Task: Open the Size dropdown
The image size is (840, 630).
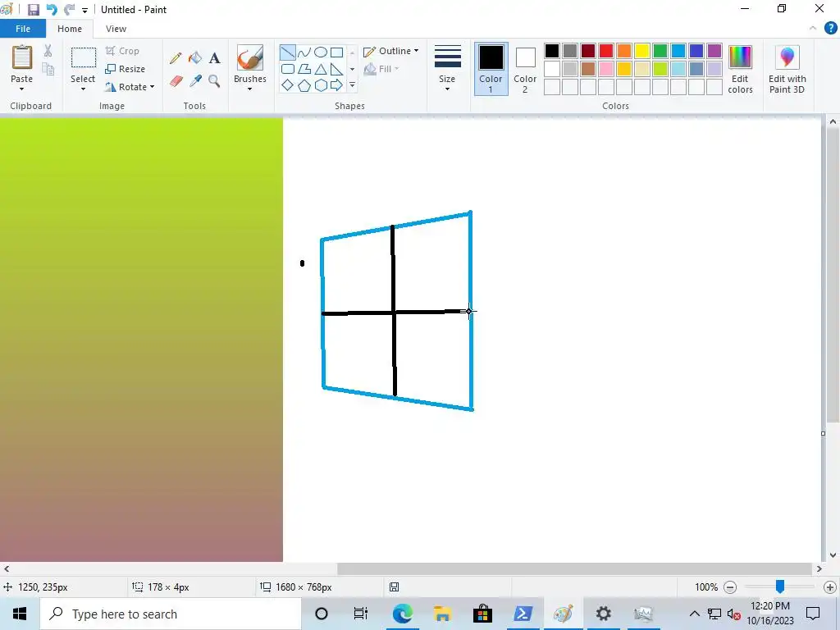Action: tap(447, 69)
